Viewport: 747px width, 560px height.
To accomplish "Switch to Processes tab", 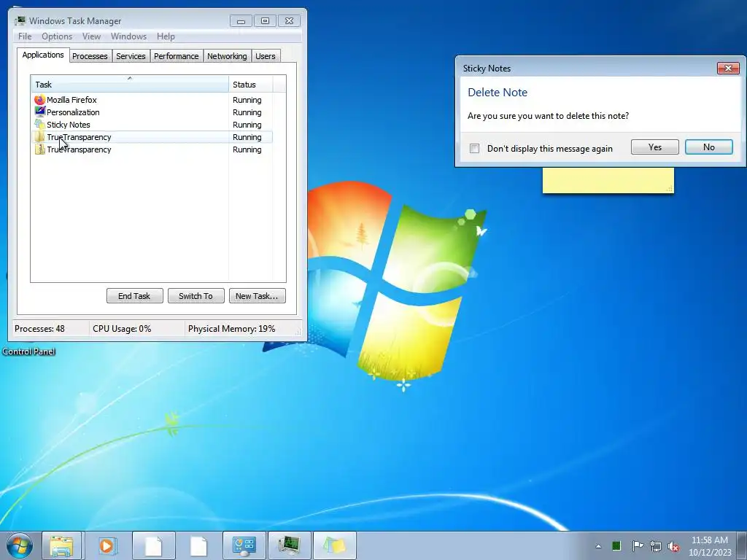I will (x=90, y=56).
